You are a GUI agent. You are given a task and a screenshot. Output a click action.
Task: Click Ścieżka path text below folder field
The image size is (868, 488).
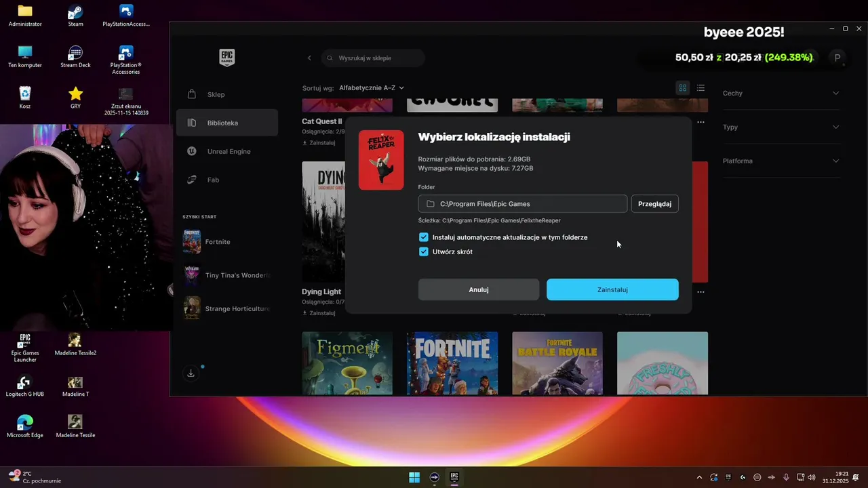490,220
